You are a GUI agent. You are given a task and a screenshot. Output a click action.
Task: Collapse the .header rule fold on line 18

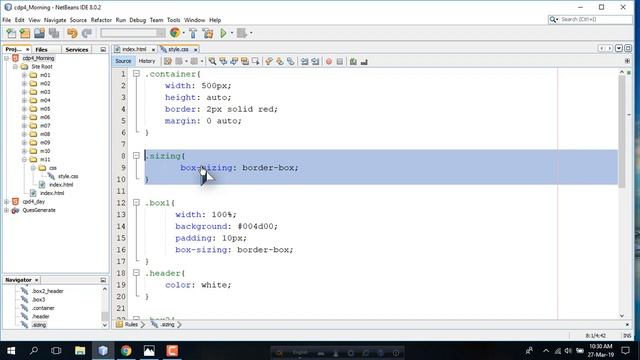[x=136, y=273]
